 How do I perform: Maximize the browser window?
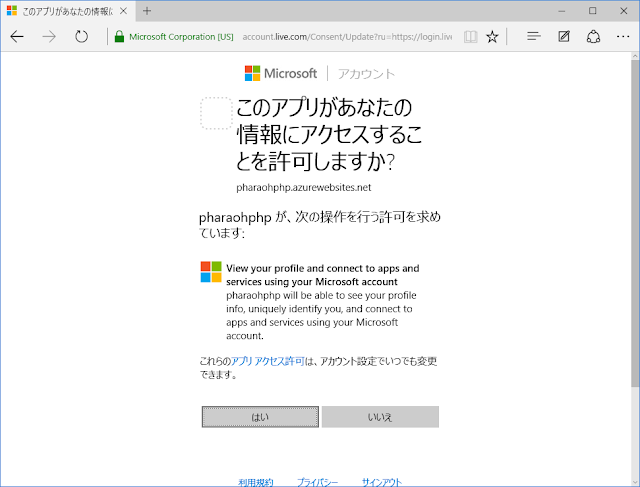click(593, 11)
